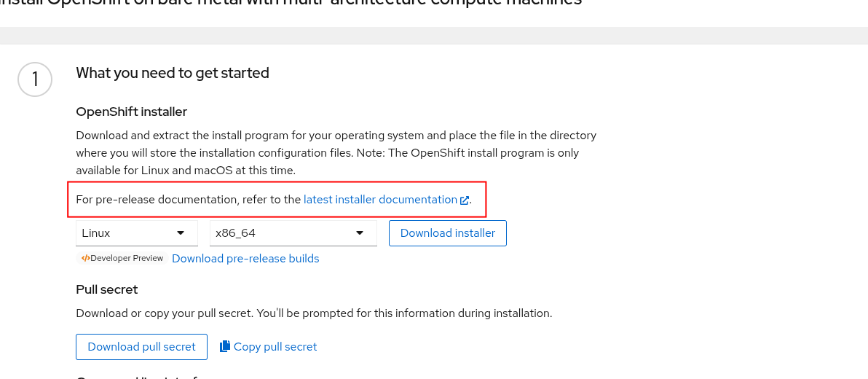868x379 pixels.
Task: Follow the Download pre-release builds link
Action: tap(245, 259)
